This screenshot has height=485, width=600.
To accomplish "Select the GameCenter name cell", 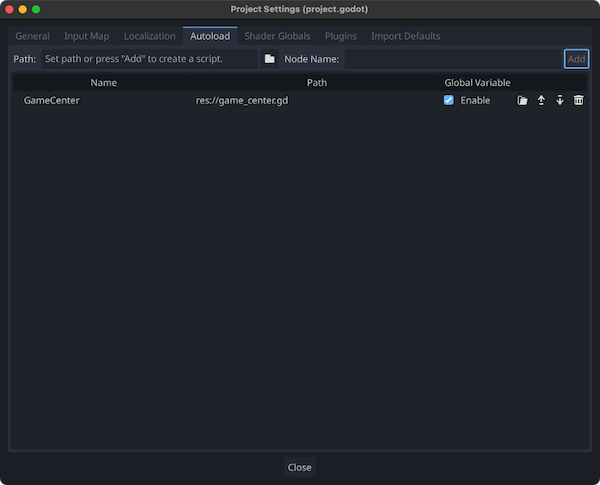I will [52, 101].
